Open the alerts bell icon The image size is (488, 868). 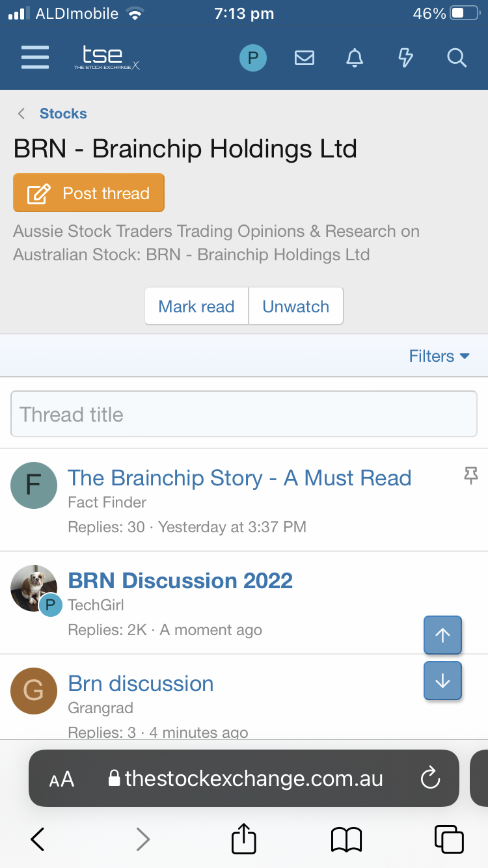(x=355, y=59)
